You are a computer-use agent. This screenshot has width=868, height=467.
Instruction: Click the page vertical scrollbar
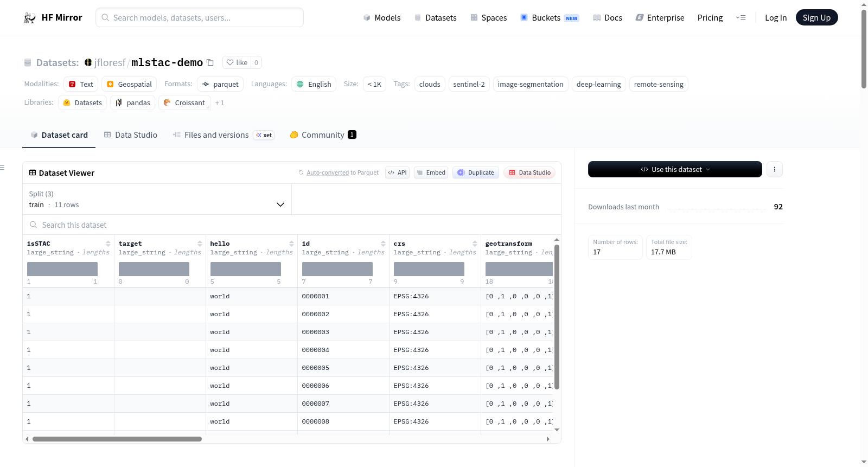point(864,49)
